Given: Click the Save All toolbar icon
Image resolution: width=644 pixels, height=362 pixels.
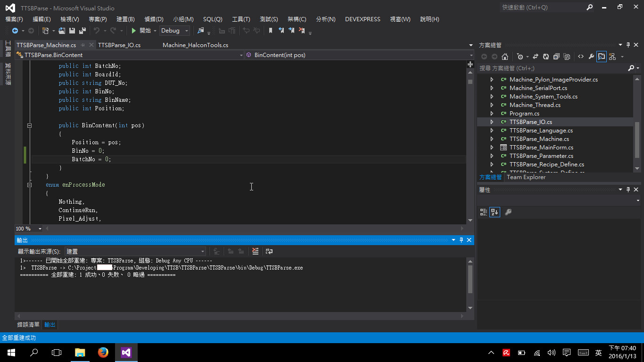Looking at the screenshot, I should click(x=83, y=31).
